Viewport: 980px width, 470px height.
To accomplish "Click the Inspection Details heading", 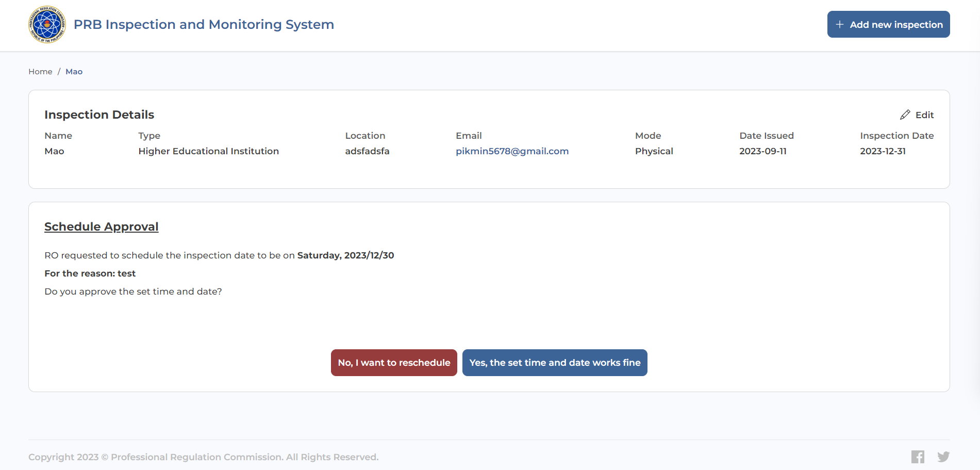I will pyautogui.click(x=99, y=115).
